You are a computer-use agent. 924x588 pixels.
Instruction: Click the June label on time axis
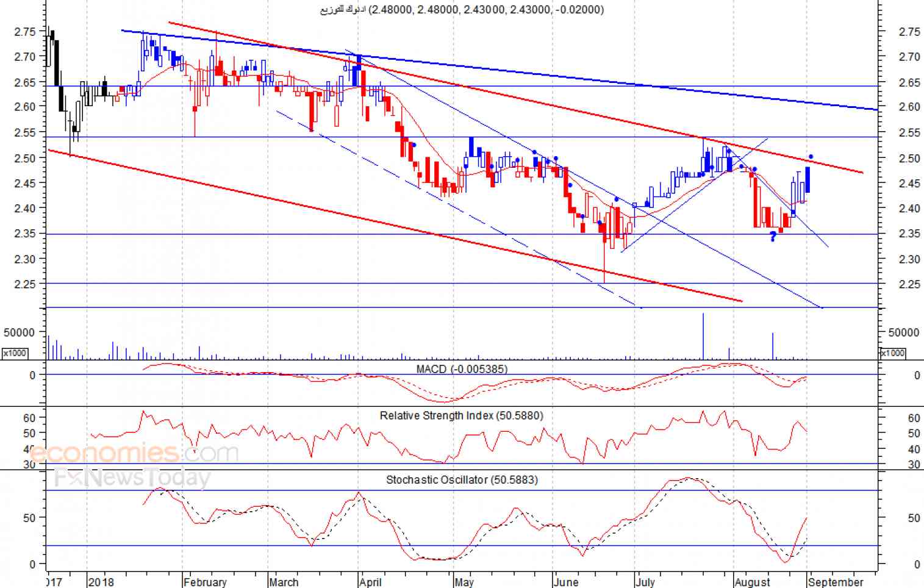click(567, 582)
